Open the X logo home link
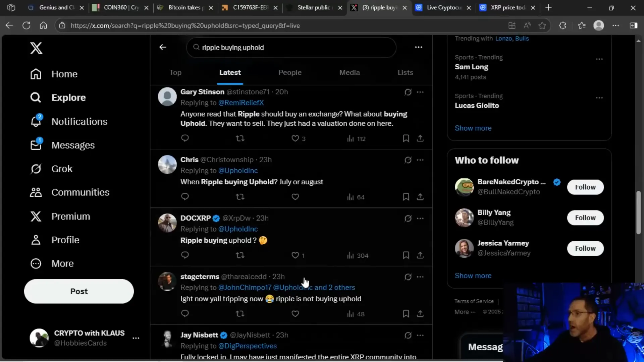Screen dimensions: 644x362 click(36, 48)
